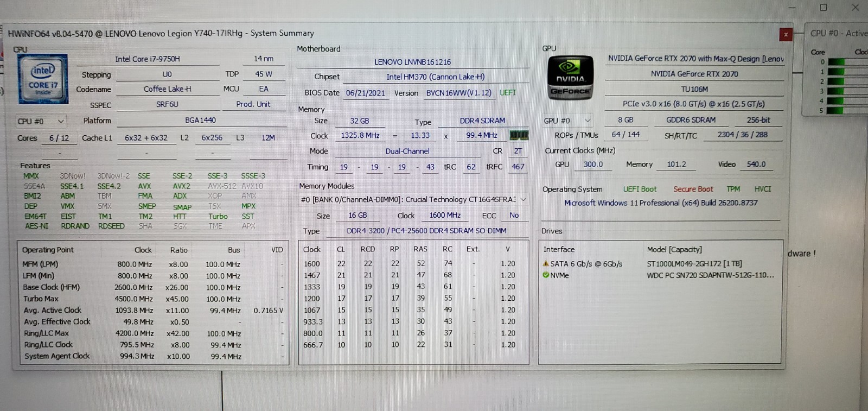Select the ST1000LM049-2GH172 drive row
This screenshot has width=868, height=411.
[x=660, y=264]
